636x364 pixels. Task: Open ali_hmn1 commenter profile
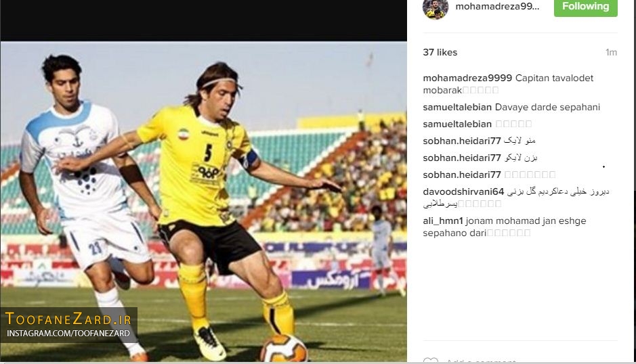(442, 221)
